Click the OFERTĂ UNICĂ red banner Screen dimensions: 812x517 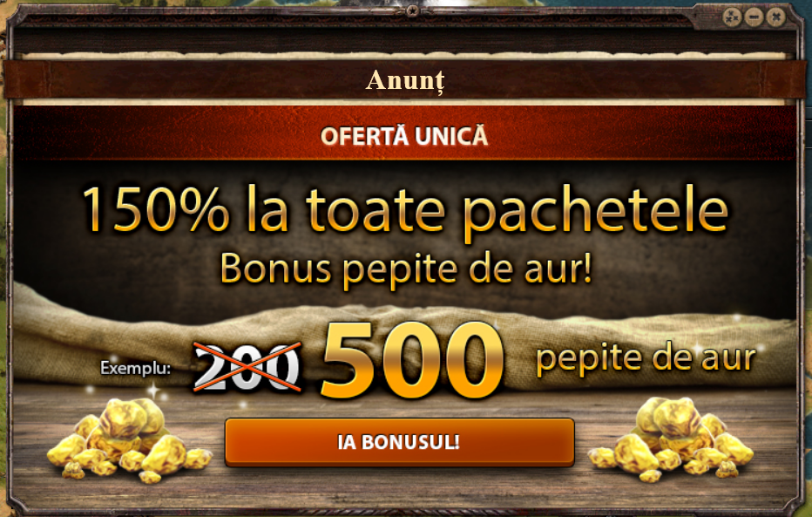point(404,136)
